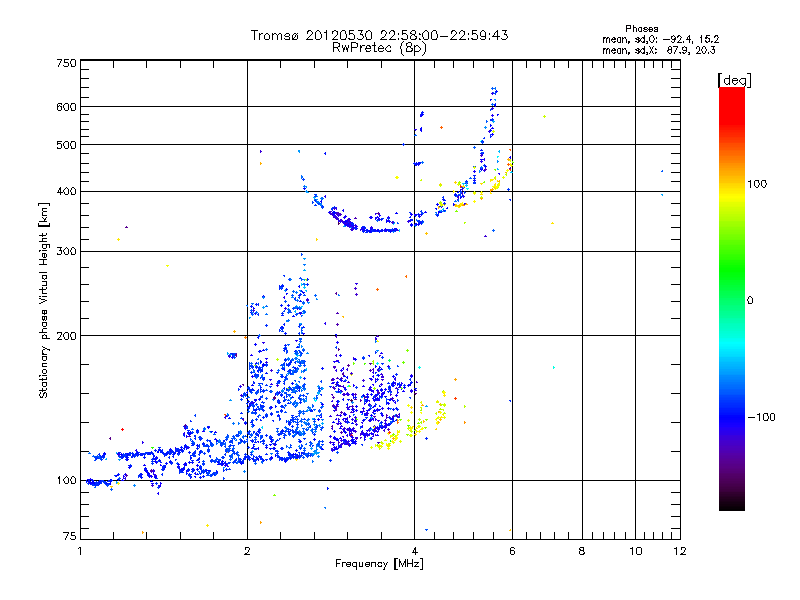
Task: Click the 300 height axis tick label
Action: pos(66,252)
